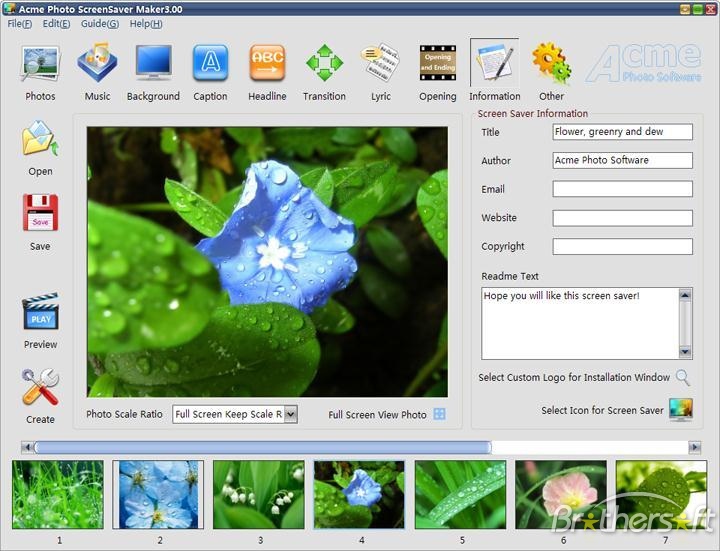Select thumbnail 1 with green grass
The height and width of the screenshot is (551, 720).
58,495
